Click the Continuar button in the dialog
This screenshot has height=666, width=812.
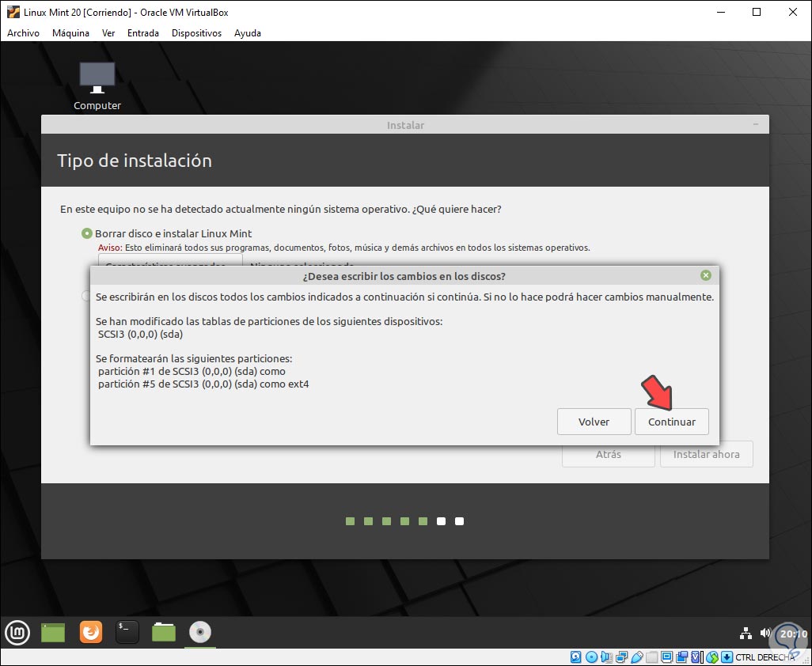pos(672,422)
